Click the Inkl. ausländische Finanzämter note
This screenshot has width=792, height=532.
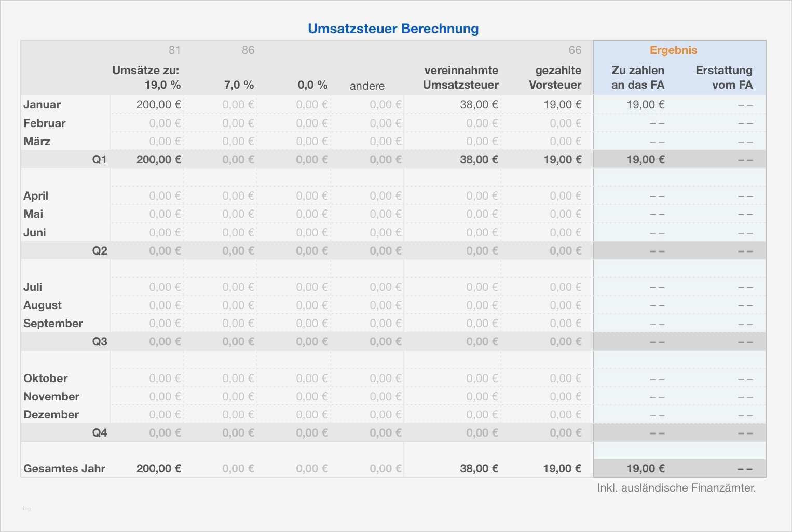click(x=676, y=488)
